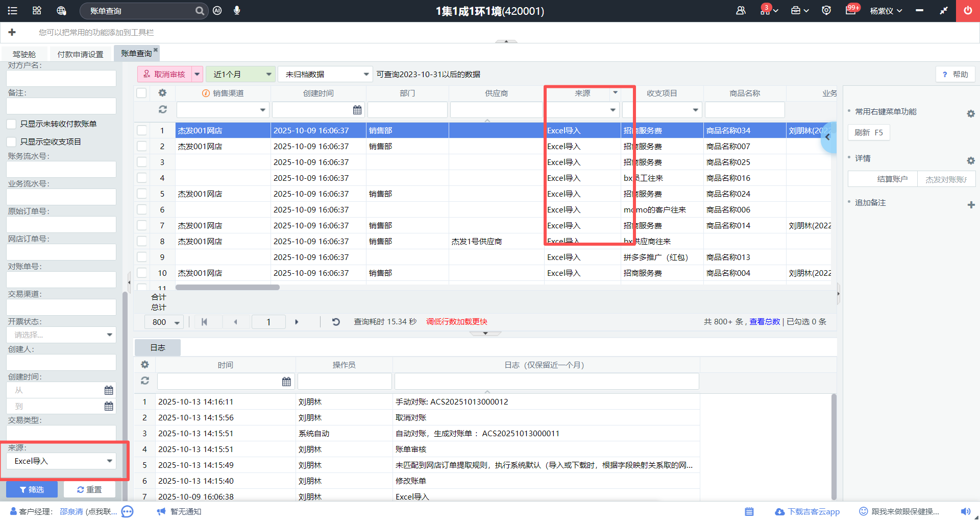Go to first page of results

(204, 322)
